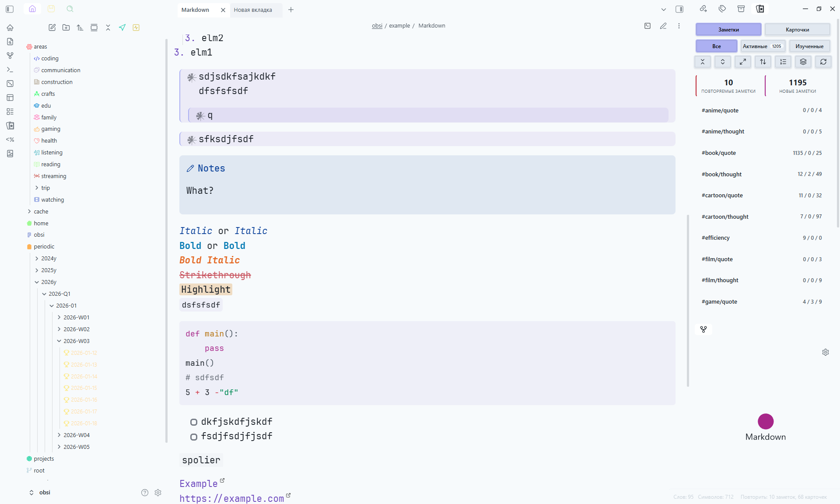Select the Изученные filter
840x504 pixels.
tap(809, 46)
